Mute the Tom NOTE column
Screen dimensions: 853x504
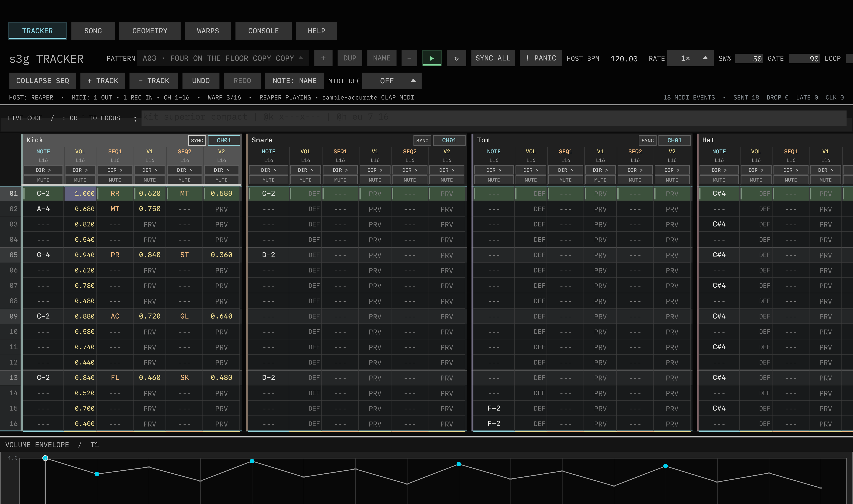[x=494, y=180]
